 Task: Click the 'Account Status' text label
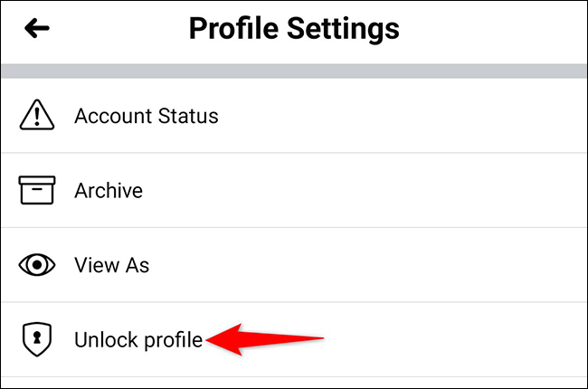pyautogui.click(x=146, y=116)
